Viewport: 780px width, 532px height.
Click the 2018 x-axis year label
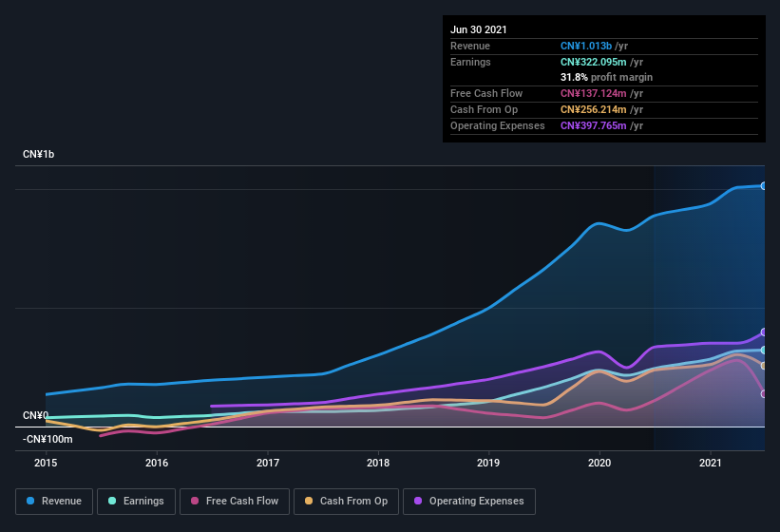pos(378,463)
